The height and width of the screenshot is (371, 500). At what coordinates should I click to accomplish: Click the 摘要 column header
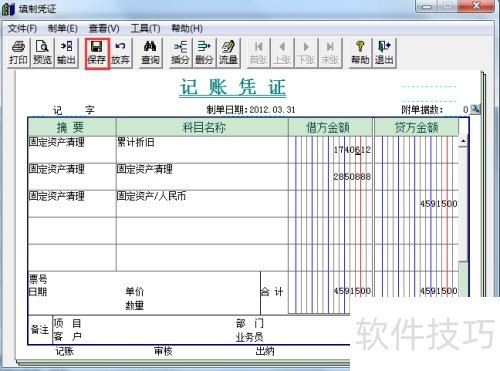[72, 127]
